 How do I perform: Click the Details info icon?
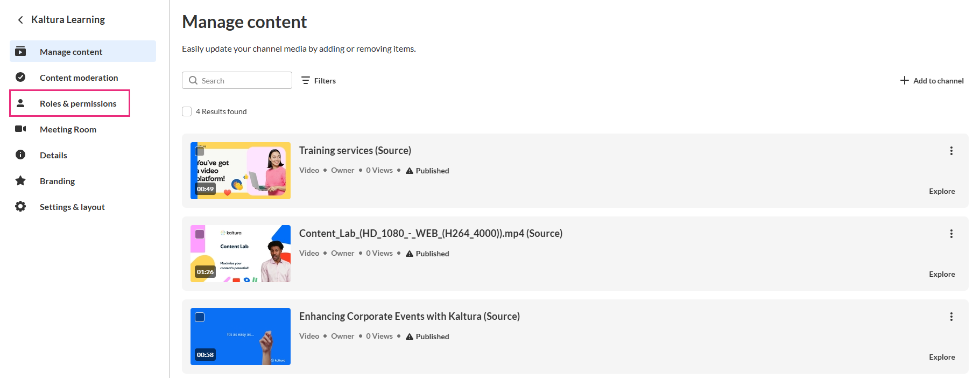pos(20,155)
